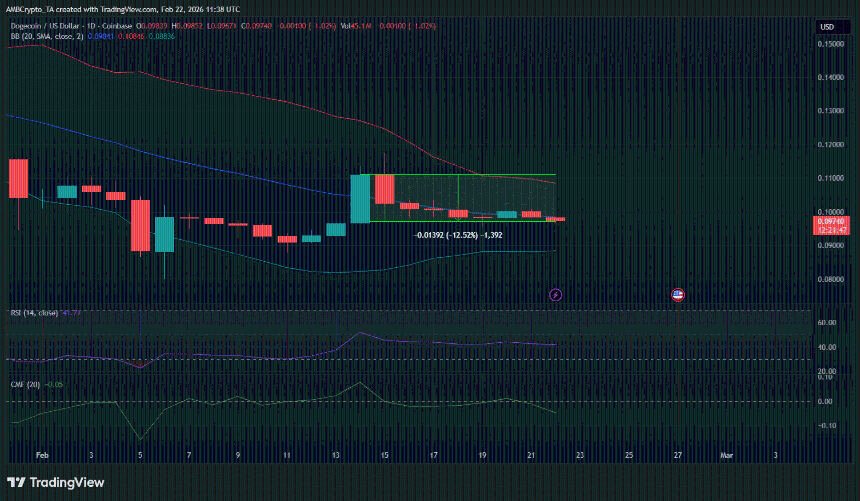The width and height of the screenshot is (860, 501).
Task: Click the CMF -0.10 axis label
Action: tap(827, 426)
